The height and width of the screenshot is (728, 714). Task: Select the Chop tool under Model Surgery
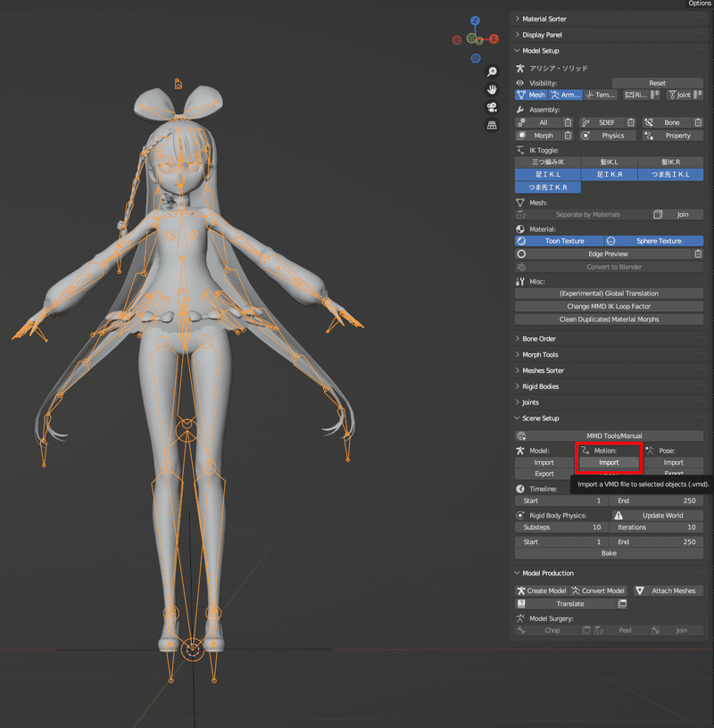[552, 630]
